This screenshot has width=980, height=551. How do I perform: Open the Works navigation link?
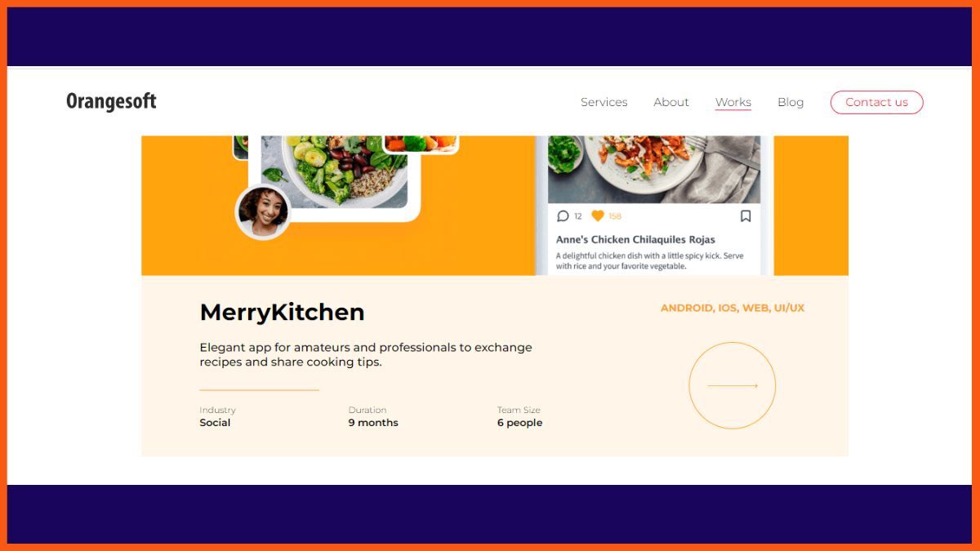point(733,102)
